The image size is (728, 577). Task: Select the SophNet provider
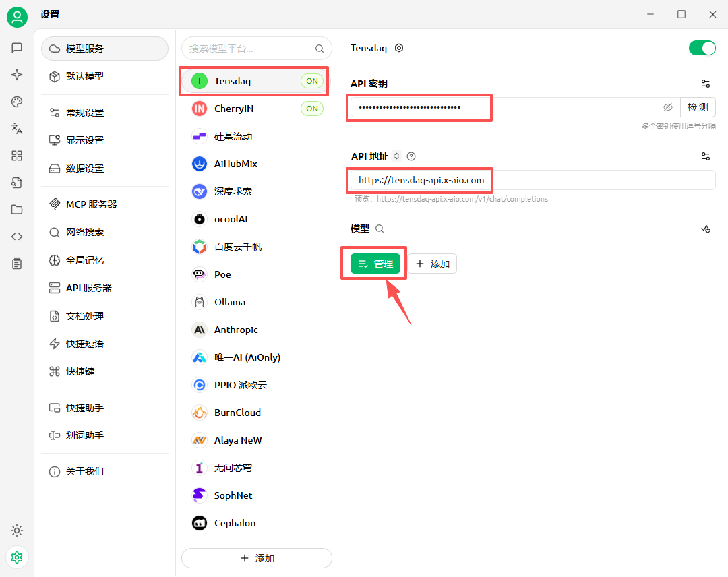click(257, 495)
